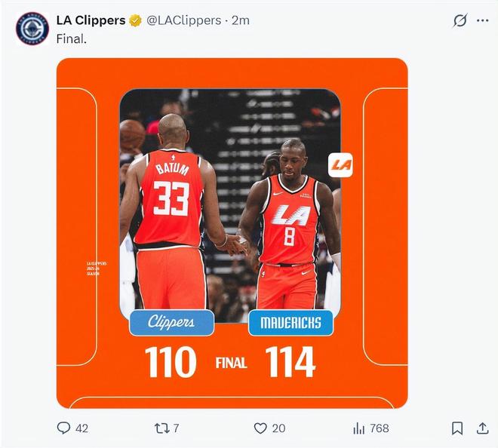Click the gold verified badge

(136, 20)
